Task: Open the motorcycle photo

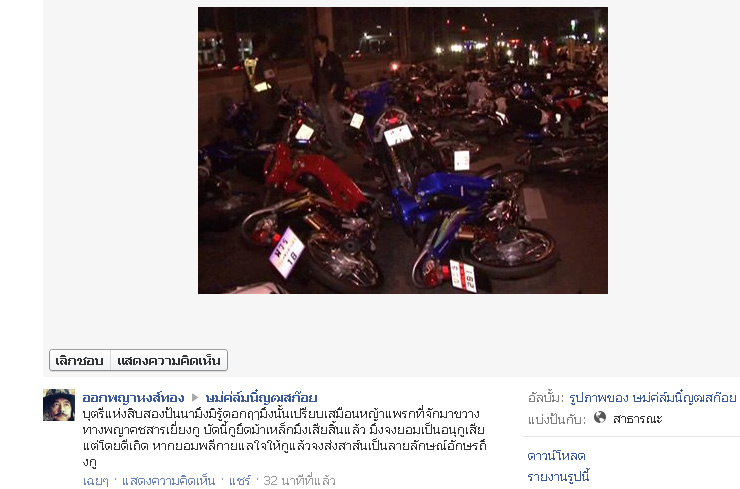Action: [x=403, y=150]
